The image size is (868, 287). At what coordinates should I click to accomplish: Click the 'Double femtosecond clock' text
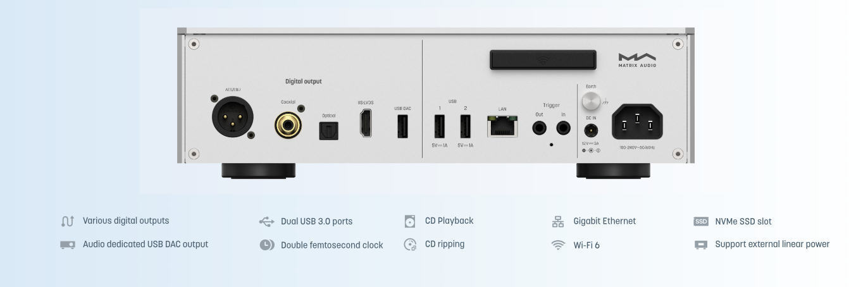tap(332, 245)
